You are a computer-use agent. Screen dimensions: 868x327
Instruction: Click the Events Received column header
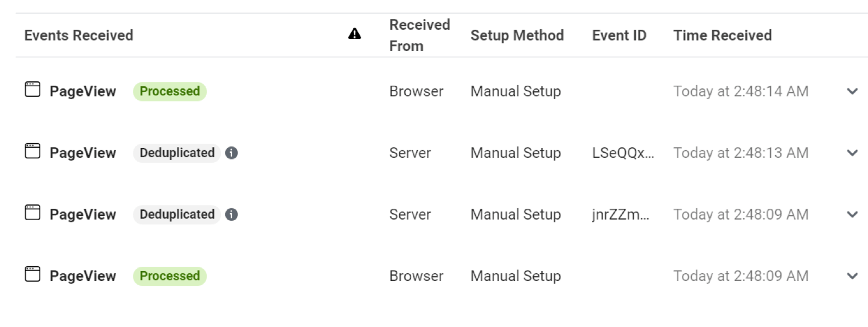pos(79,35)
